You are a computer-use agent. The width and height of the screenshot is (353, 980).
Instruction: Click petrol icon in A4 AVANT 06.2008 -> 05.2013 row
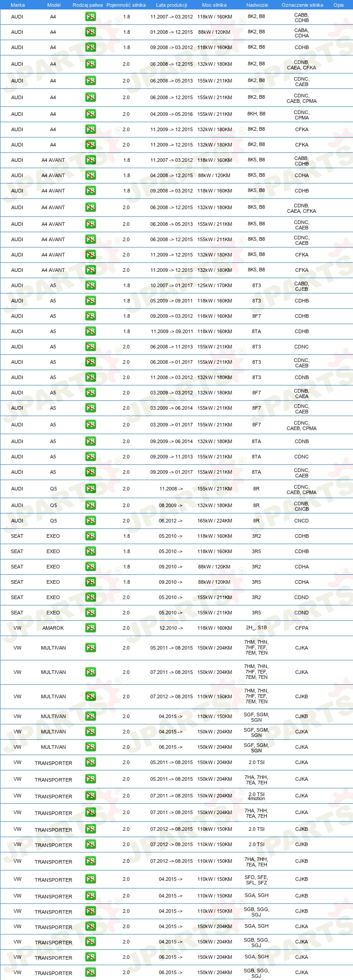(x=90, y=224)
